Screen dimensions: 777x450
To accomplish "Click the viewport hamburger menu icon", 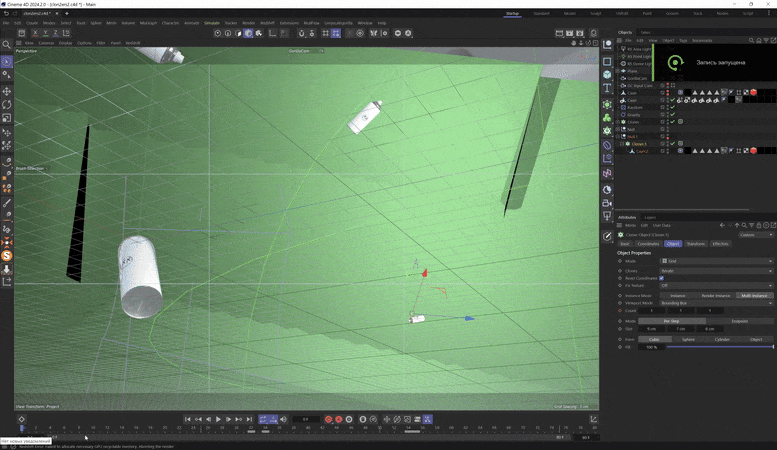I will coord(19,43).
